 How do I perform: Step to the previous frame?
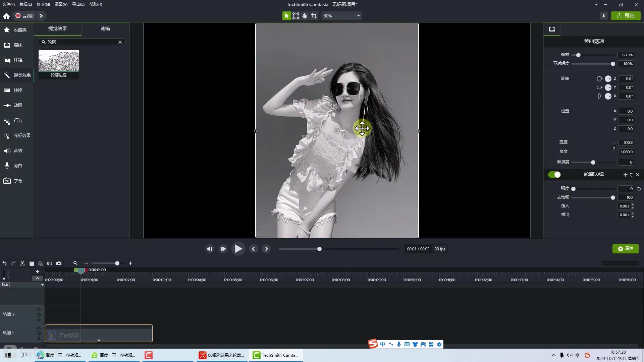[209, 249]
